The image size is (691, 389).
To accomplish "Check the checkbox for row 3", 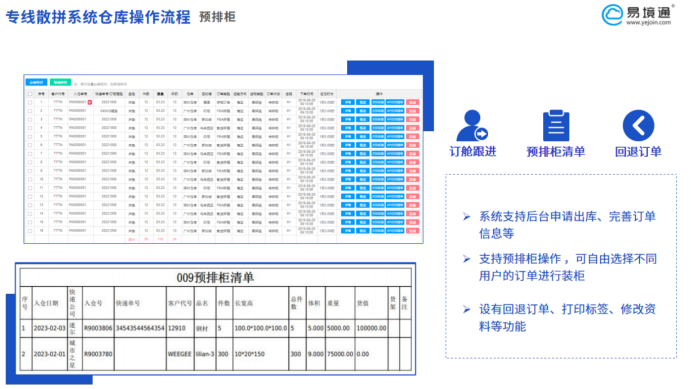I will [x=30, y=119].
